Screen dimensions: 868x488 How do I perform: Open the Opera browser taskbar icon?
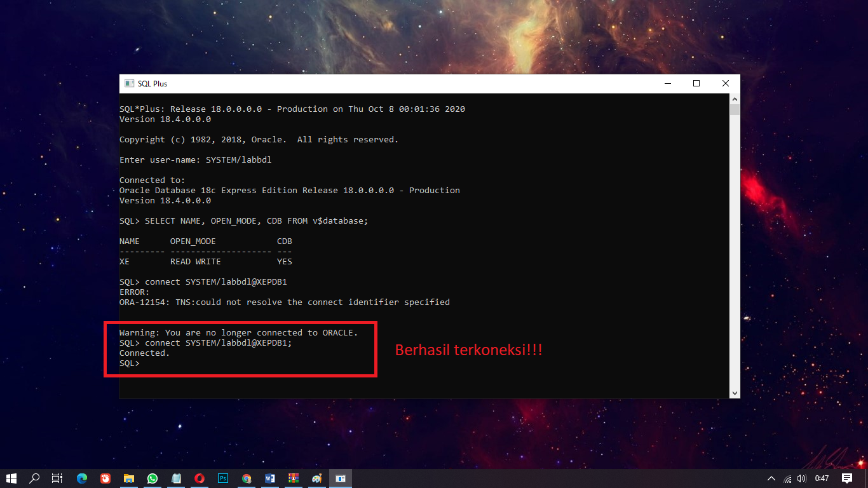pos(200,478)
